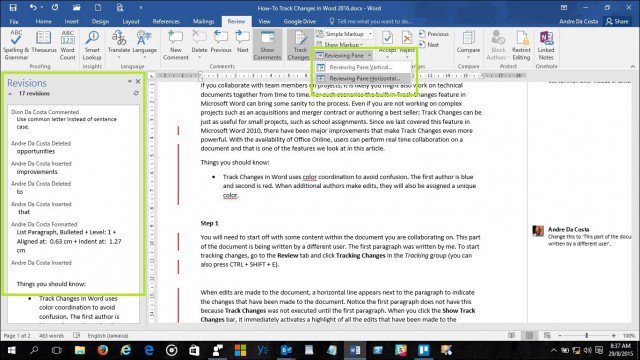
Task: Switch to the Mailings tab
Action: click(x=203, y=21)
